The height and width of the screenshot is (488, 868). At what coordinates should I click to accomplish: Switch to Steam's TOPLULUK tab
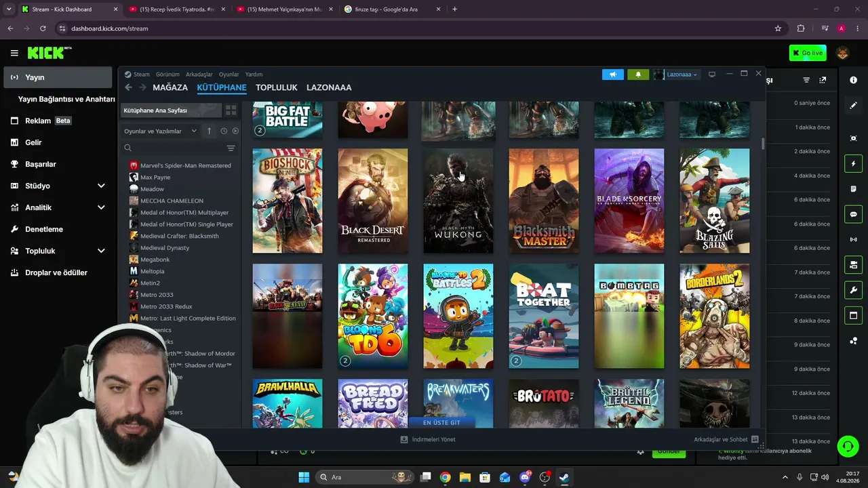pyautogui.click(x=277, y=87)
